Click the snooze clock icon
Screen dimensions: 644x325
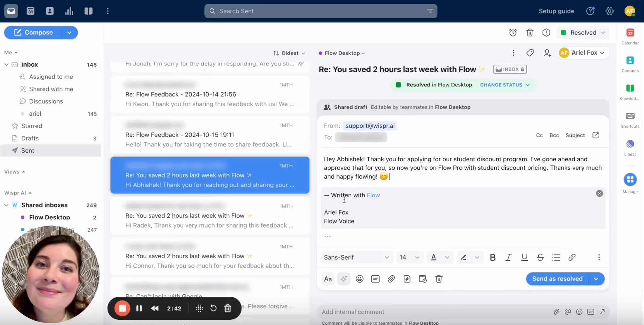click(x=513, y=32)
